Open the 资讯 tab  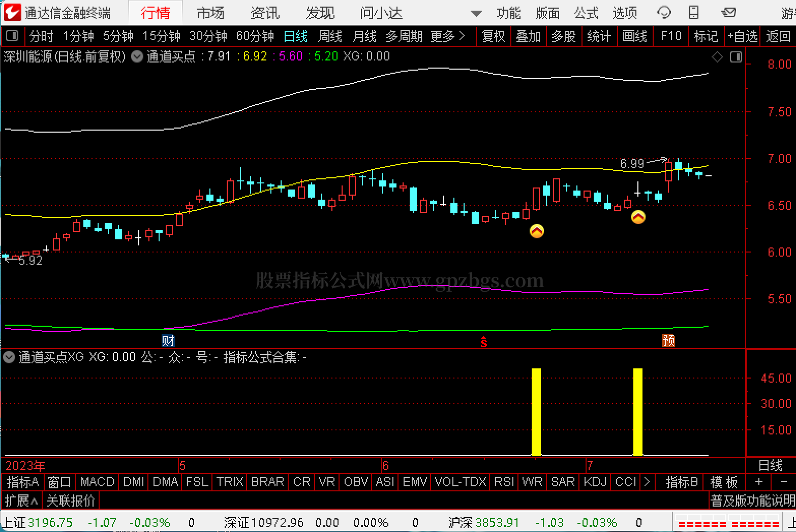click(x=265, y=13)
